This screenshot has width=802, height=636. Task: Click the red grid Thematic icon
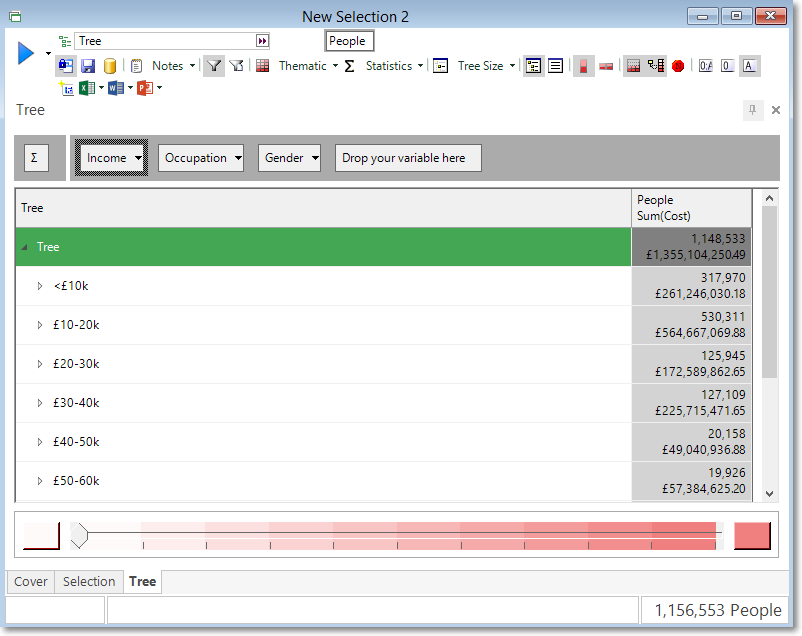pyautogui.click(x=262, y=66)
